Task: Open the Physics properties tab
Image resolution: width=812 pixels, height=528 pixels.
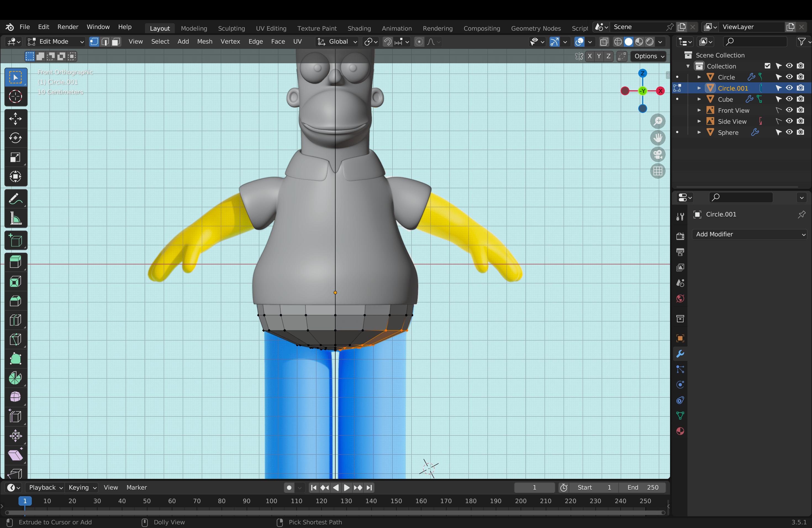Action: coord(680,385)
